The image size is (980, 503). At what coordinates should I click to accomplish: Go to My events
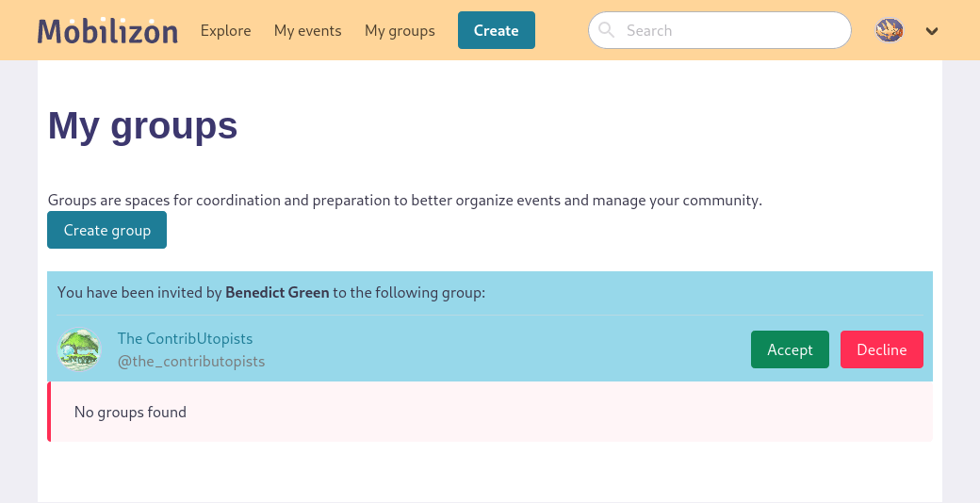point(307,31)
